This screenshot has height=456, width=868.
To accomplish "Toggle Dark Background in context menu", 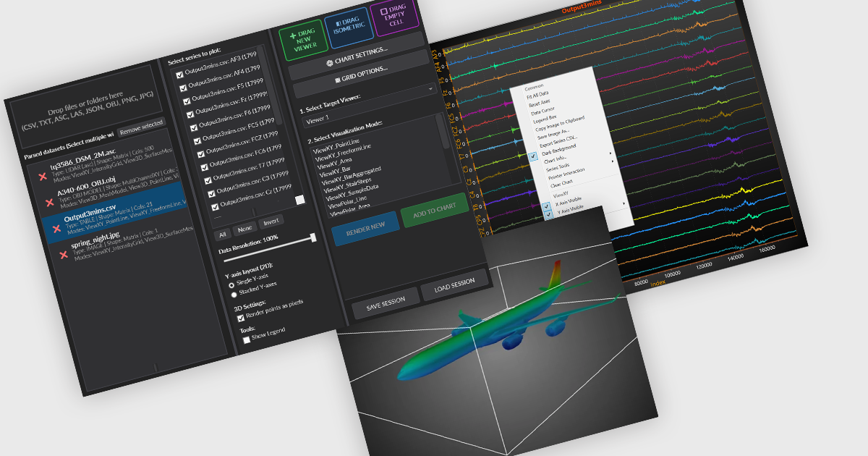I will coord(558,150).
